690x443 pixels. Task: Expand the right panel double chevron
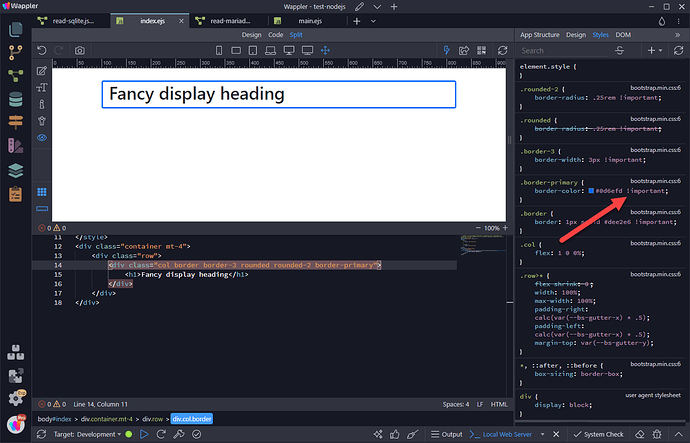pos(677,35)
